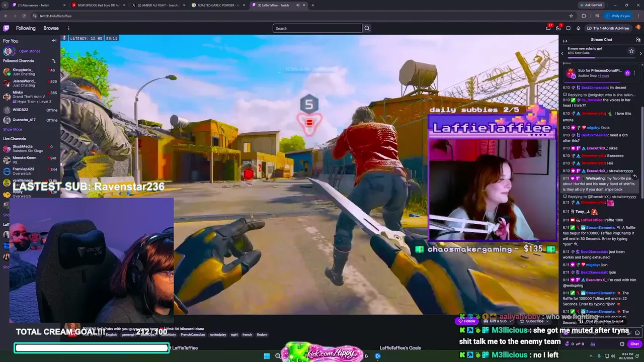
Task: Open the Twitch more options menu
Action: (68, 28)
